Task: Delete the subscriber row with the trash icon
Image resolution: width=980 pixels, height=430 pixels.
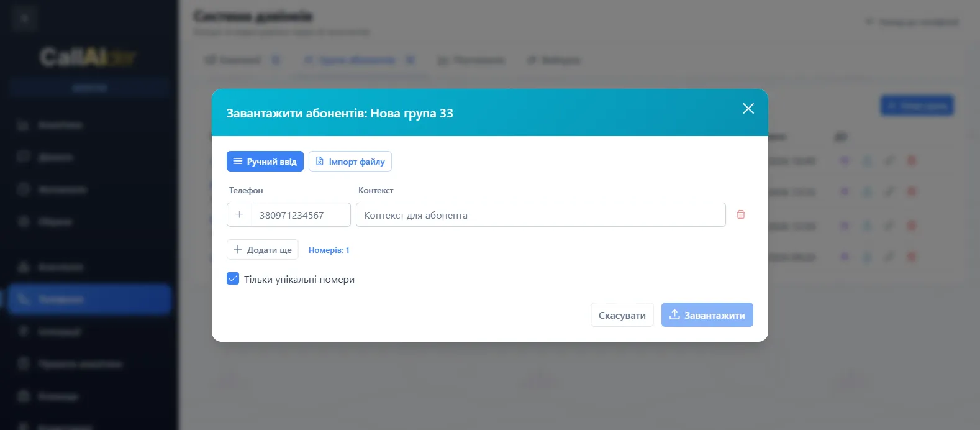Action: coord(741,214)
